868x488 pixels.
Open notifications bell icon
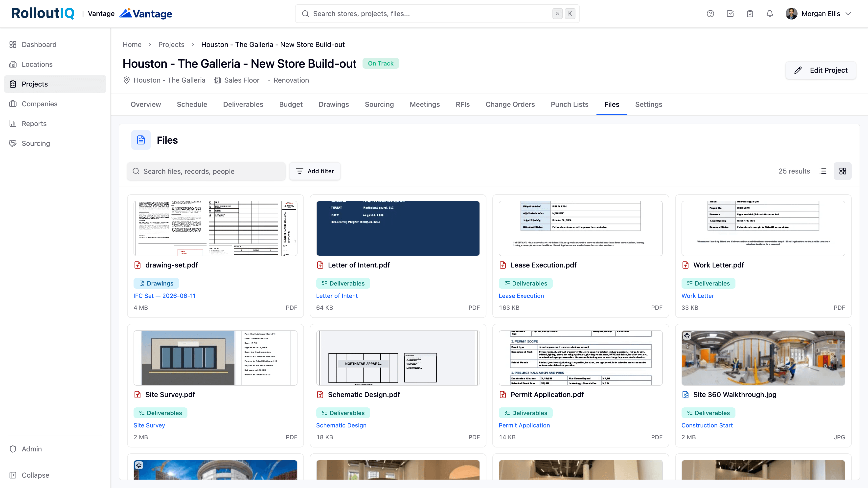pyautogui.click(x=770, y=14)
